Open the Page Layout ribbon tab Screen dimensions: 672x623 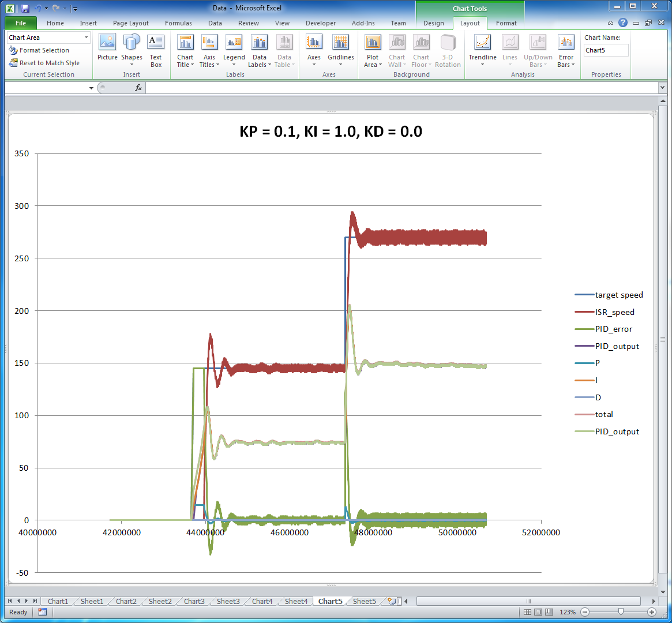click(131, 23)
